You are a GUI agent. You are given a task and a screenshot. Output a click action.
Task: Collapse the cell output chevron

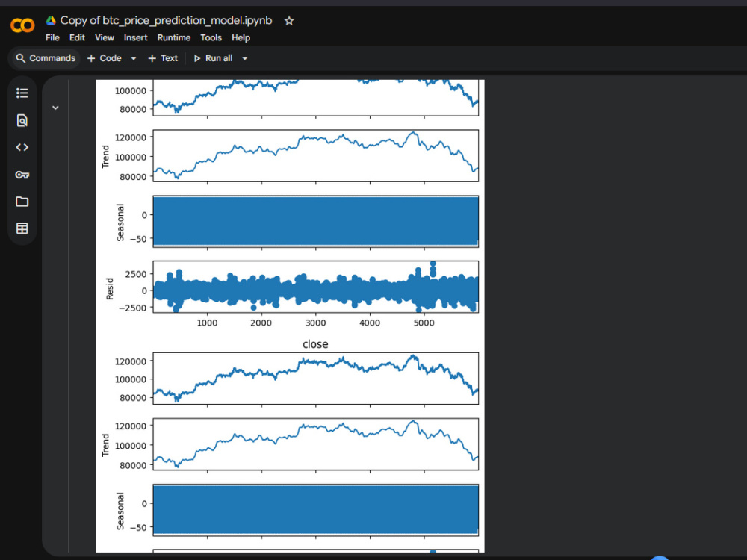(55, 108)
